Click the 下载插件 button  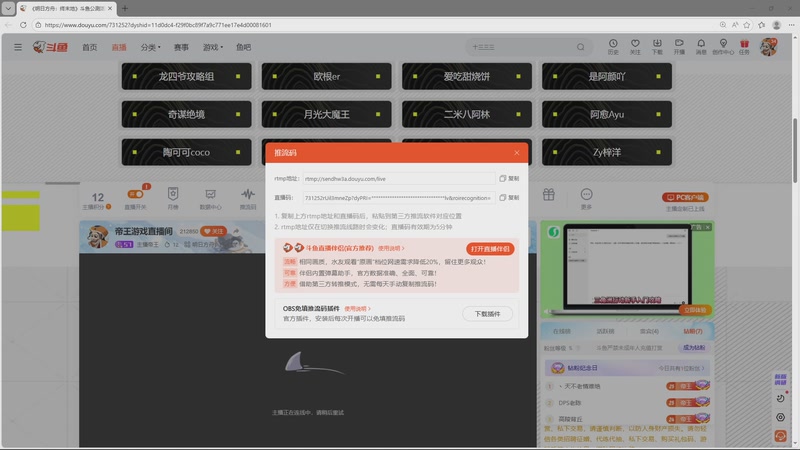click(487, 314)
